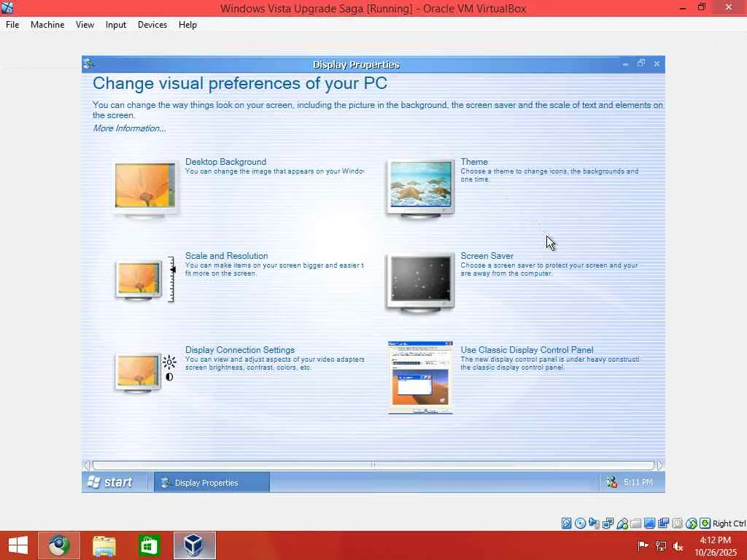Click the host network tray icon

[x=661, y=545]
